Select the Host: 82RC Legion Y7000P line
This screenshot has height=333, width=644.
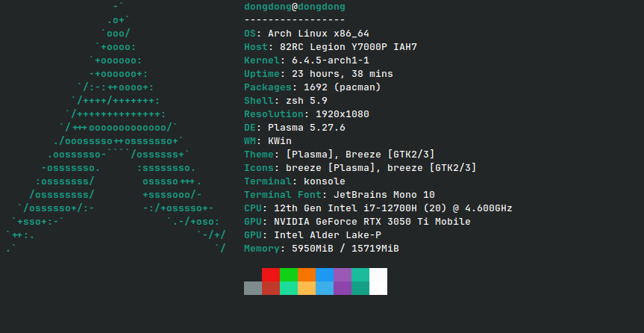coord(331,47)
